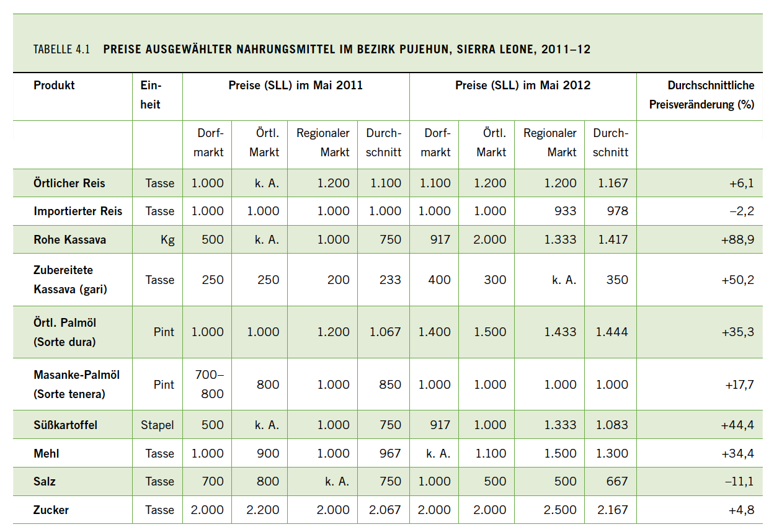Screen dimensions: 774x532
Task: Select the "+44,4" price change value
Action: click(738, 425)
